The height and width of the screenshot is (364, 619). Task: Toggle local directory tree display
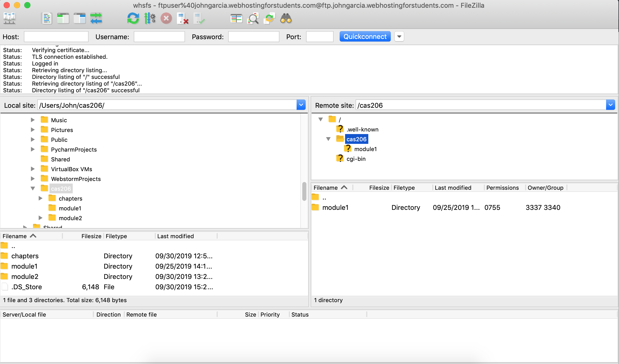click(63, 19)
